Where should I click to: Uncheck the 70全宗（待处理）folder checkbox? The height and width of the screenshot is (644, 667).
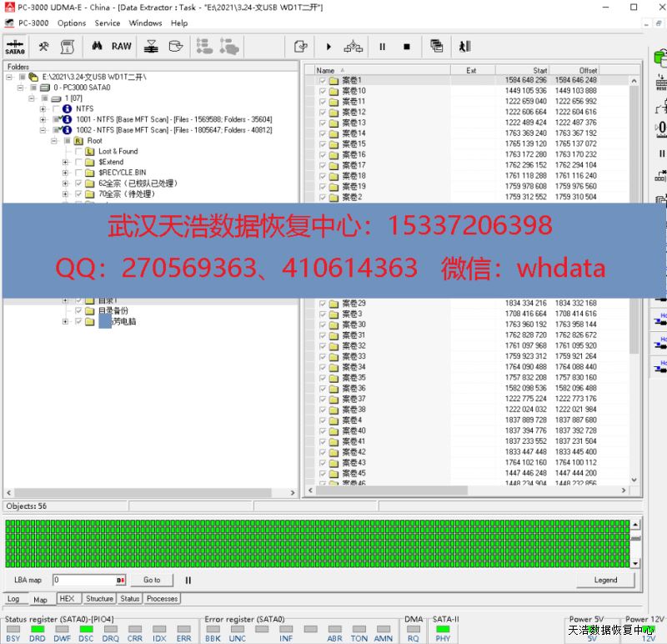tap(78, 194)
